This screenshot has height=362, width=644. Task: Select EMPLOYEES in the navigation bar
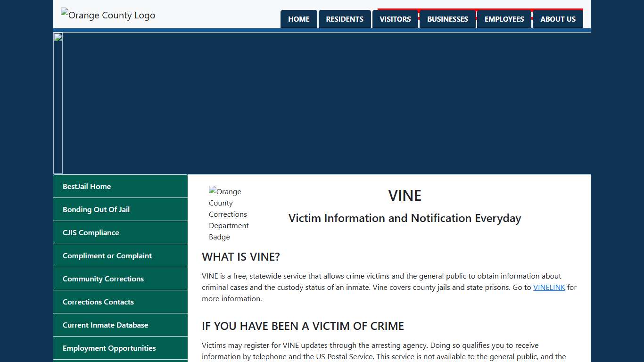point(504,19)
